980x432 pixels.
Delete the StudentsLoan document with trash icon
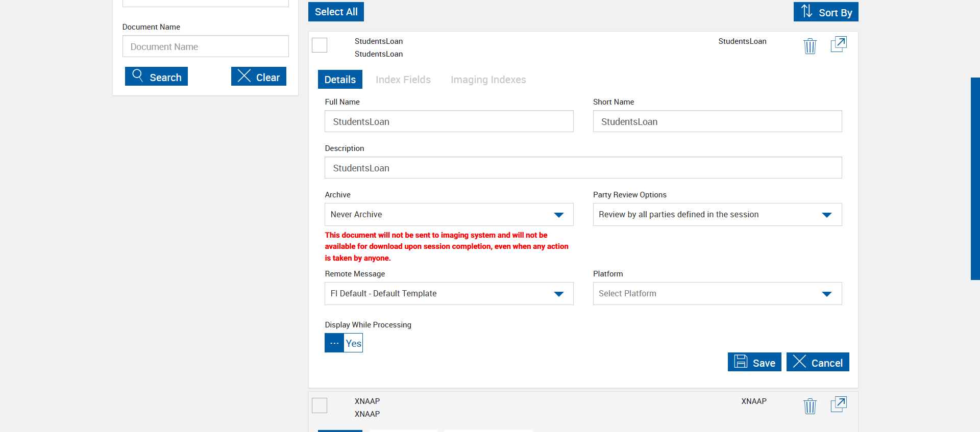(x=810, y=46)
